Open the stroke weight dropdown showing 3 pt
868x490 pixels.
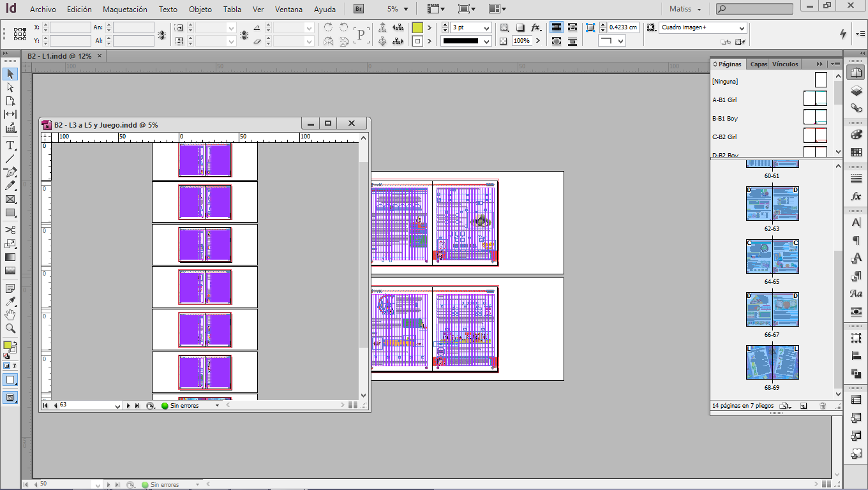click(x=486, y=28)
